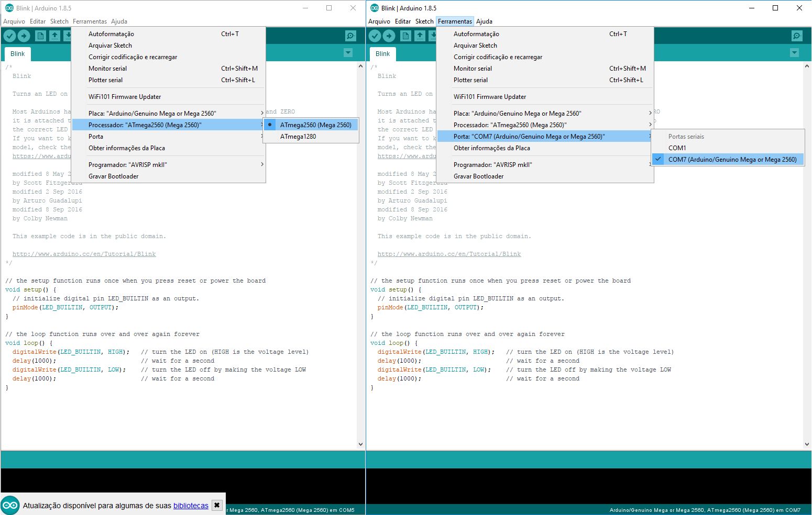Expand Placa submenu in left window
This screenshot has width=812, height=515.
tap(169, 114)
